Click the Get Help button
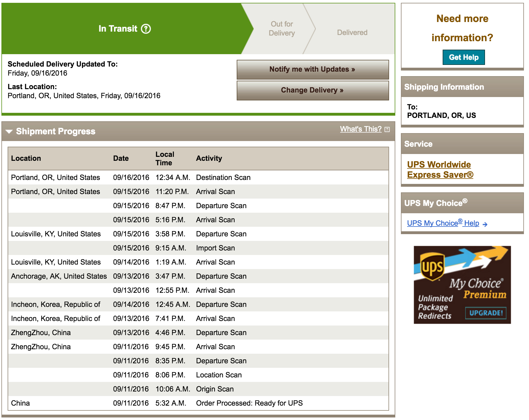The width and height of the screenshot is (529, 420). point(464,57)
